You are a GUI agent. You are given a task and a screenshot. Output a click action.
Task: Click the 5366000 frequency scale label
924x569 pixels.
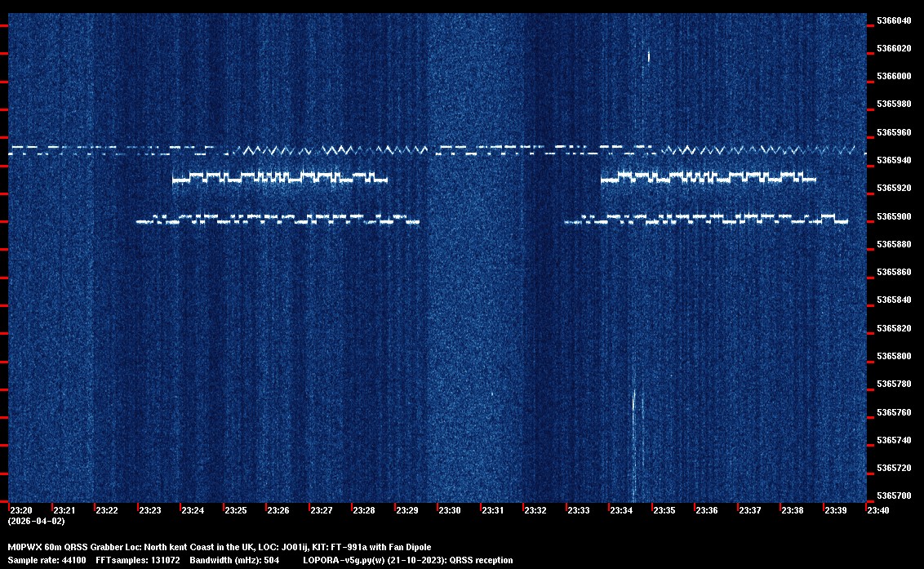[894, 76]
